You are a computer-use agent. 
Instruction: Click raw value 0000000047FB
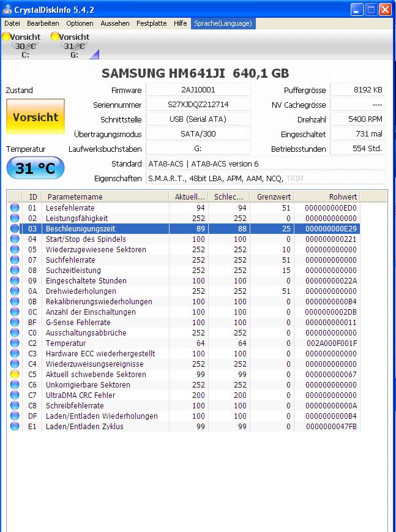332,426
